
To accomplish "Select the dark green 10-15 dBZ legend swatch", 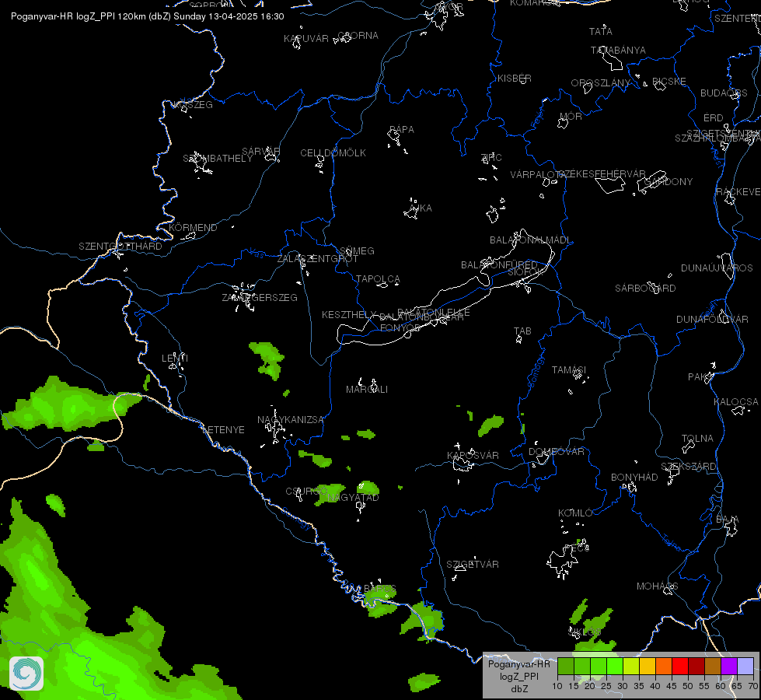I will [x=565, y=667].
